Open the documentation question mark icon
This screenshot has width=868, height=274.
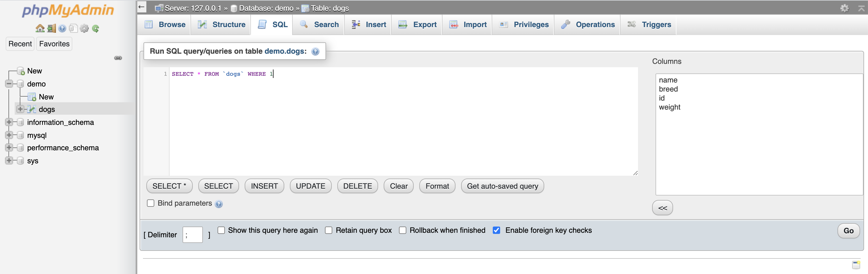pos(62,28)
